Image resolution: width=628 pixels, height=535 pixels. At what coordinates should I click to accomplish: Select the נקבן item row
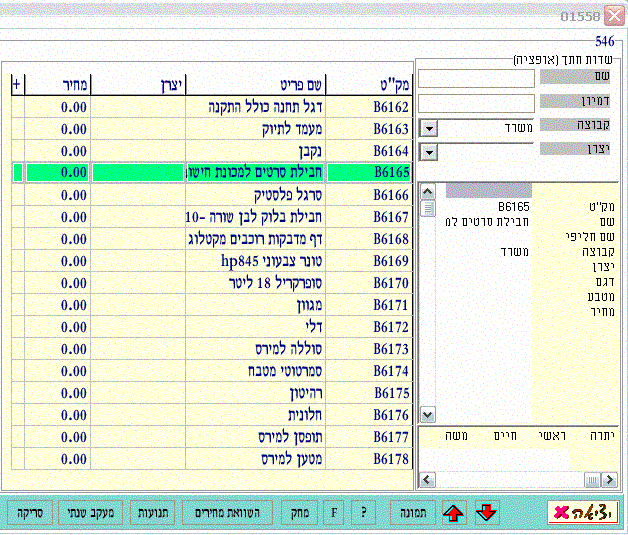click(211, 151)
